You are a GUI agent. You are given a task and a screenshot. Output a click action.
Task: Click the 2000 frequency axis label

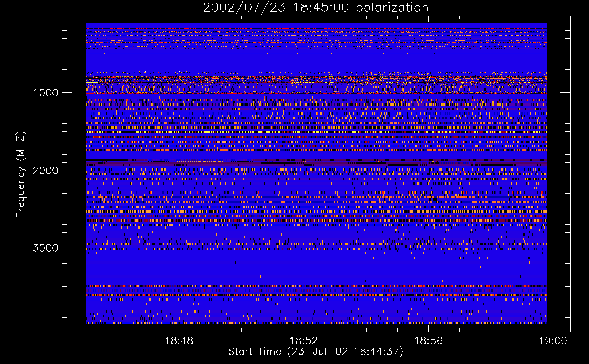click(46, 170)
